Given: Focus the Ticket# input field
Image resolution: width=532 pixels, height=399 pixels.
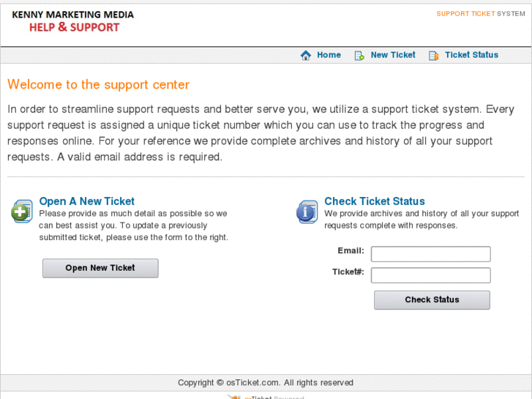Looking at the screenshot, I should coord(430,275).
